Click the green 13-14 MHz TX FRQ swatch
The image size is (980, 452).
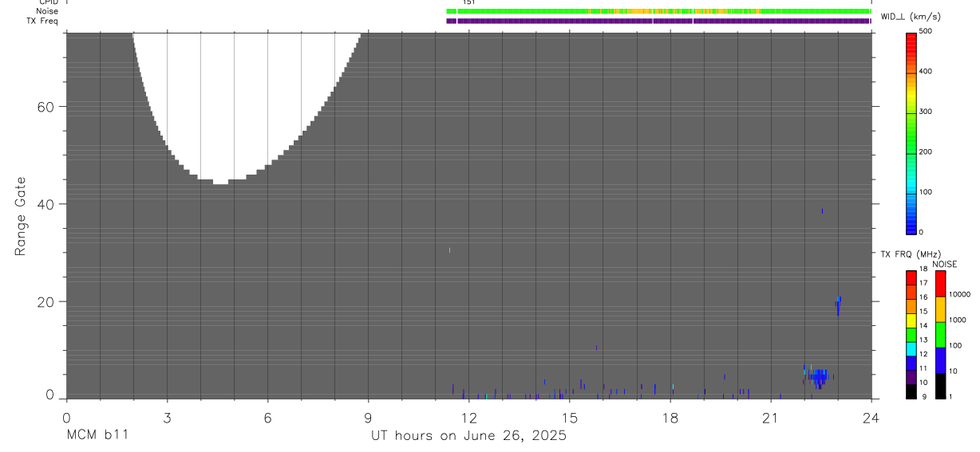(911, 335)
